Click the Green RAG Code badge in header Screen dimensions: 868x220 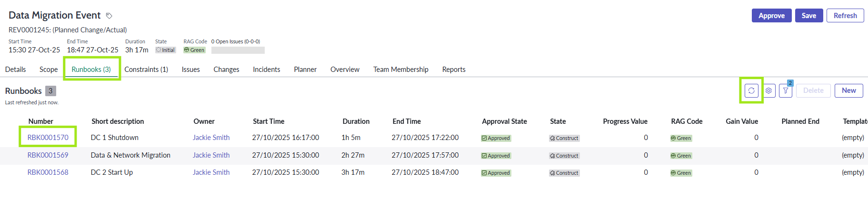click(x=194, y=50)
